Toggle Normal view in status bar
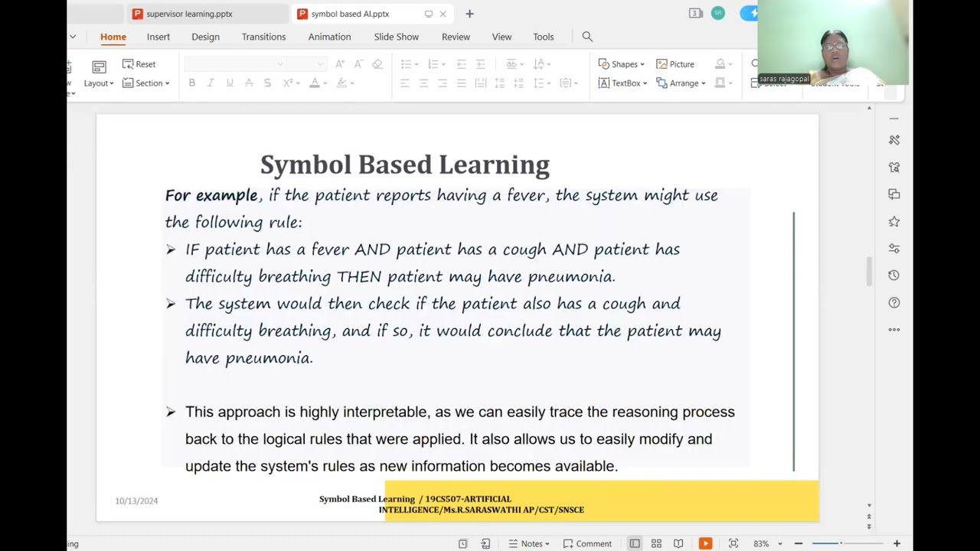 (x=635, y=543)
